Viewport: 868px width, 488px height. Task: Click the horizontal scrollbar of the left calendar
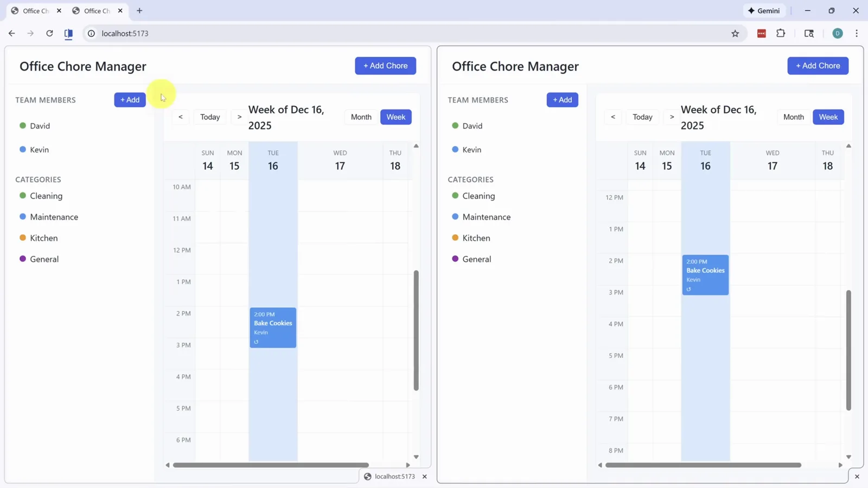pyautogui.click(x=271, y=465)
